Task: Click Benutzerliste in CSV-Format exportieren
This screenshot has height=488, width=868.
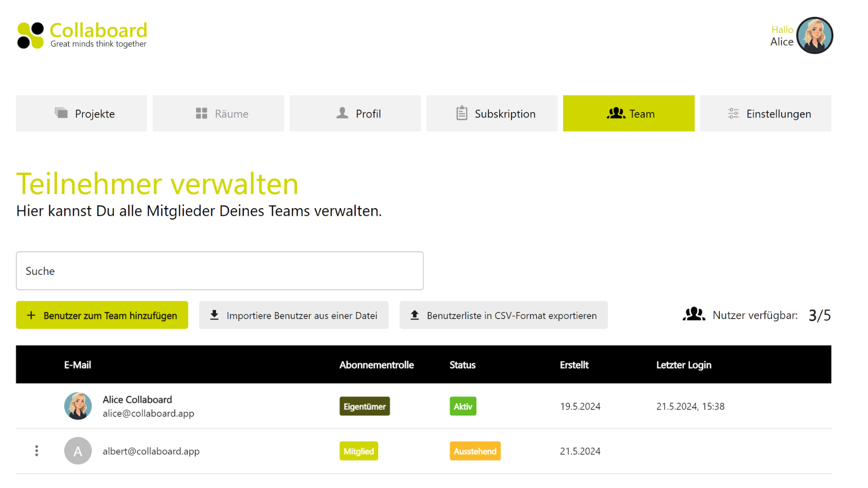Action: (503, 315)
